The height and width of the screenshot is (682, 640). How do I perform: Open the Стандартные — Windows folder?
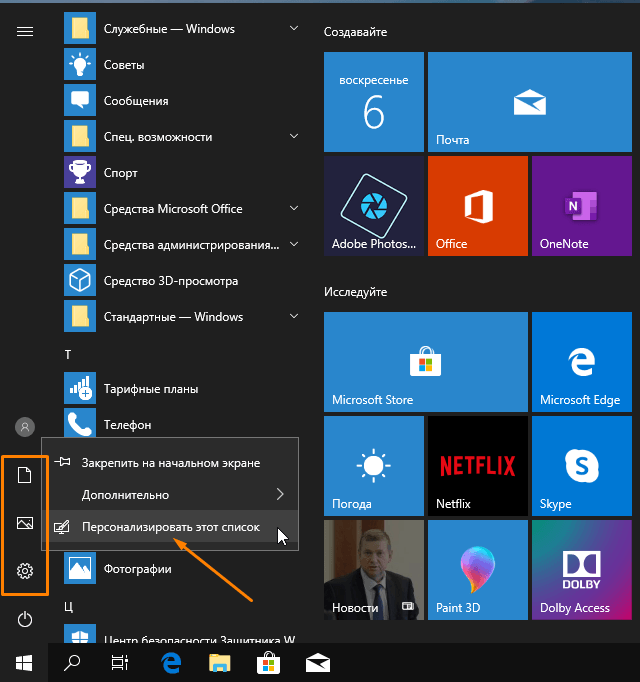pyautogui.click(x=182, y=317)
